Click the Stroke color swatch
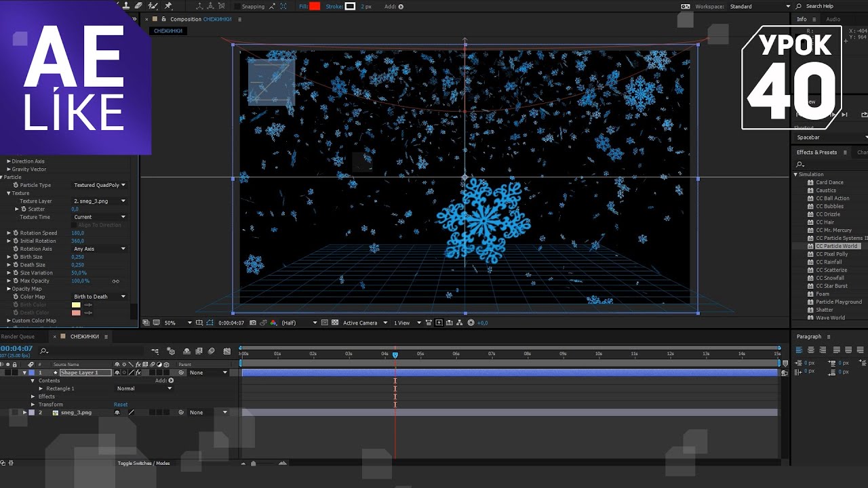The height and width of the screenshot is (488, 868). point(350,6)
